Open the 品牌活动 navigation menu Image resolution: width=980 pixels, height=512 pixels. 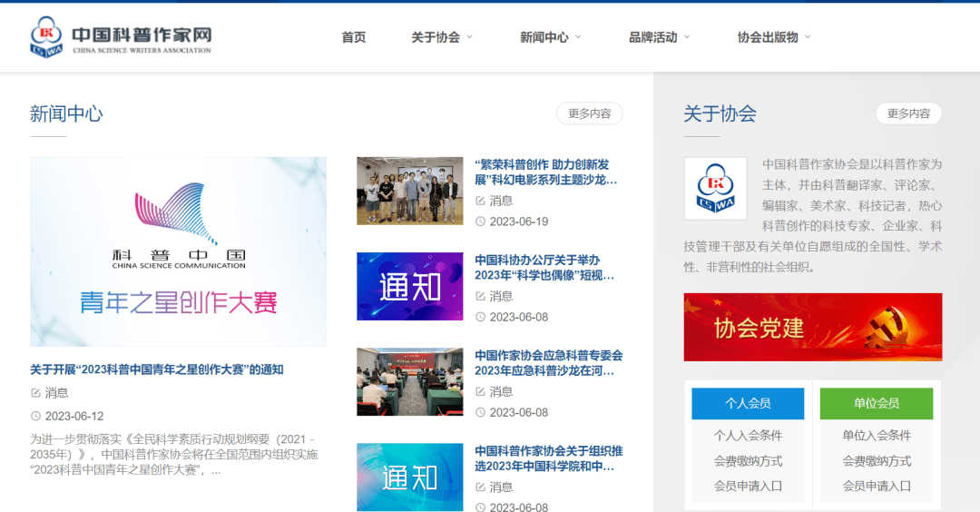click(653, 37)
